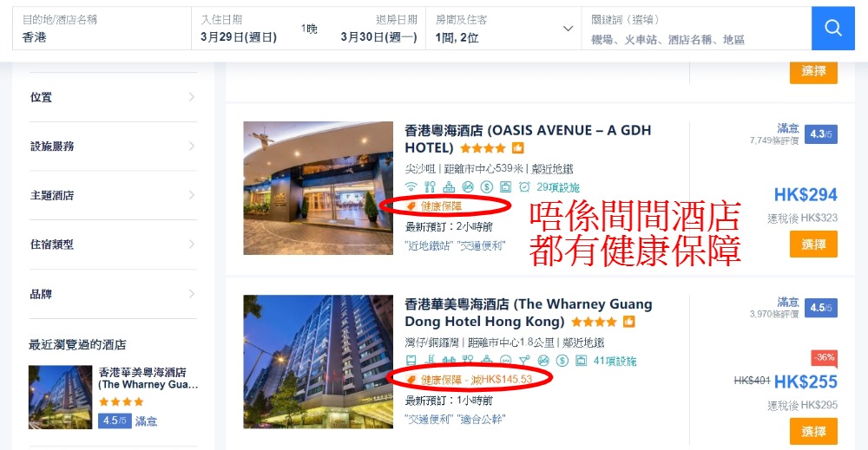
Task: Expand the 主題酒店 filter section
Action: coord(113,195)
